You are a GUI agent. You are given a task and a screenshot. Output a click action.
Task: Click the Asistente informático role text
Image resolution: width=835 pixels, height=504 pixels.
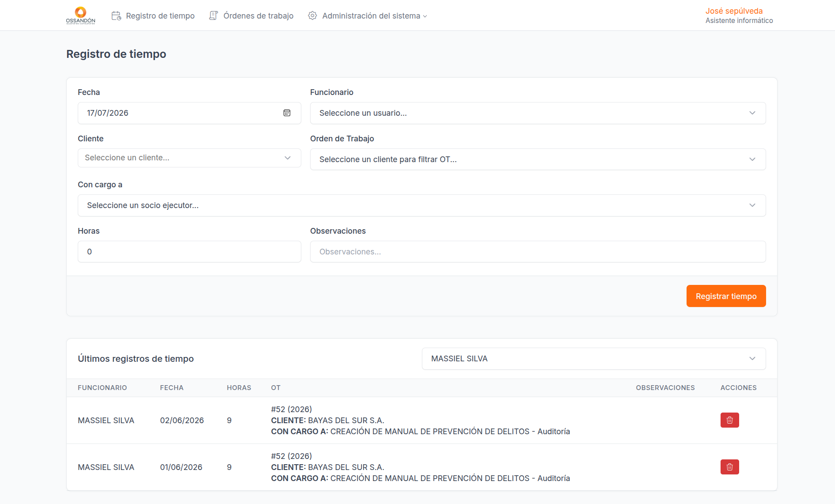click(x=739, y=21)
